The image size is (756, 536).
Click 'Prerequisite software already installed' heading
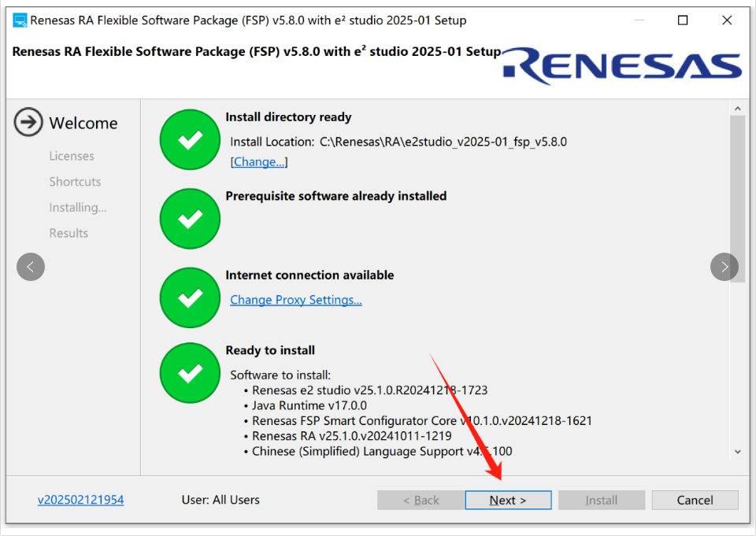(336, 196)
